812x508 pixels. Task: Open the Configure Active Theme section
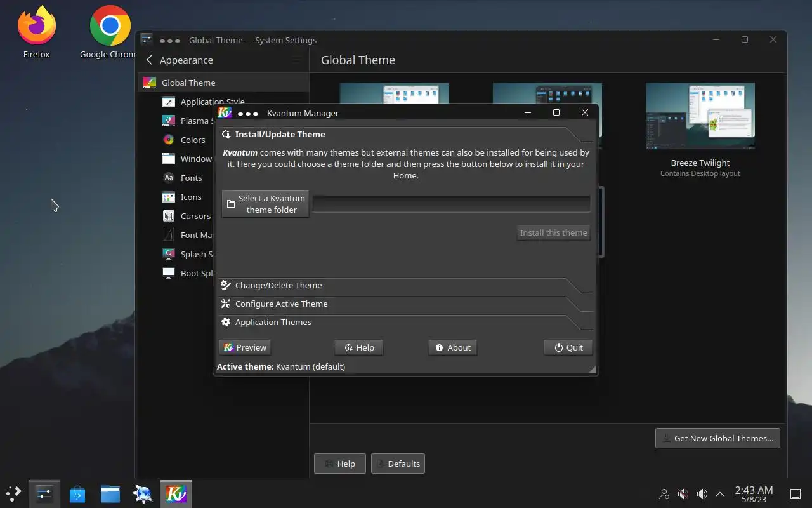click(406, 304)
